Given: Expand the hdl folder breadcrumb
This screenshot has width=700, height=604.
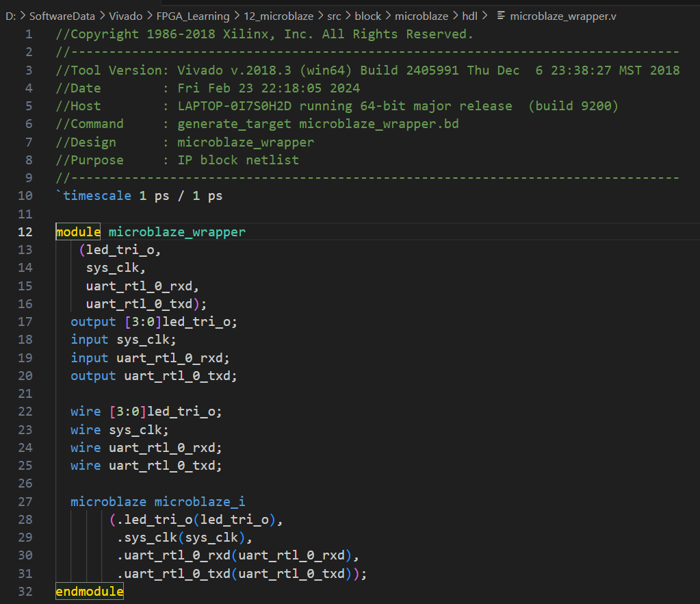Looking at the screenshot, I should click(x=469, y=16).
